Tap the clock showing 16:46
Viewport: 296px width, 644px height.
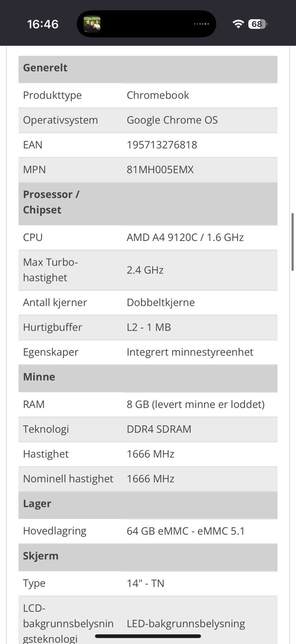point(43,24)
